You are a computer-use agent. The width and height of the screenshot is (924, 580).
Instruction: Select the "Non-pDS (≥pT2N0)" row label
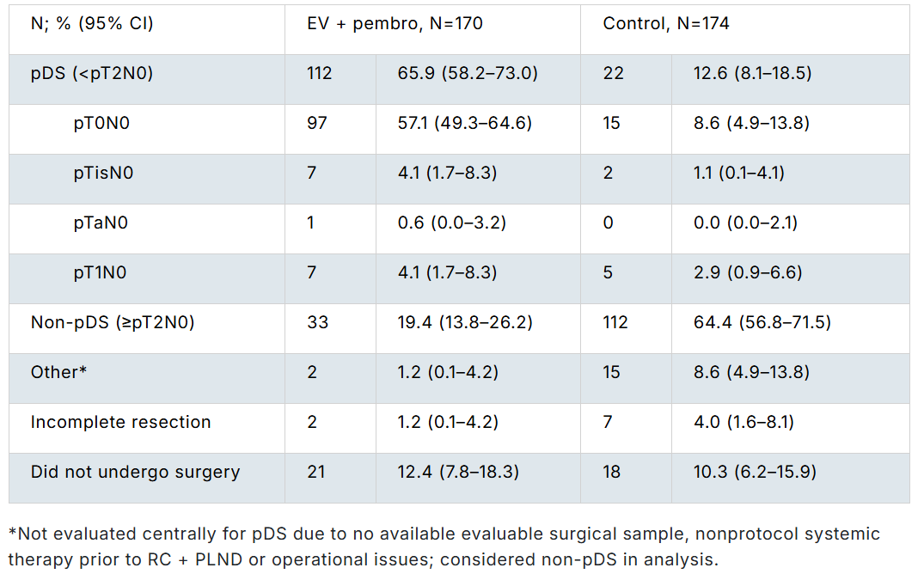(113, 323)
